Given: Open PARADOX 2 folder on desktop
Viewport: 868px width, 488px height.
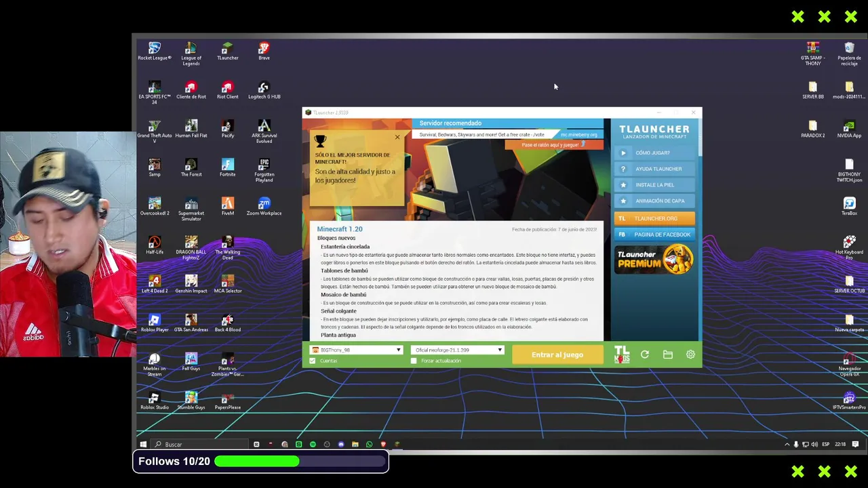Looking at the screenshot, I should pyautogui.click(x=812, y=129).
